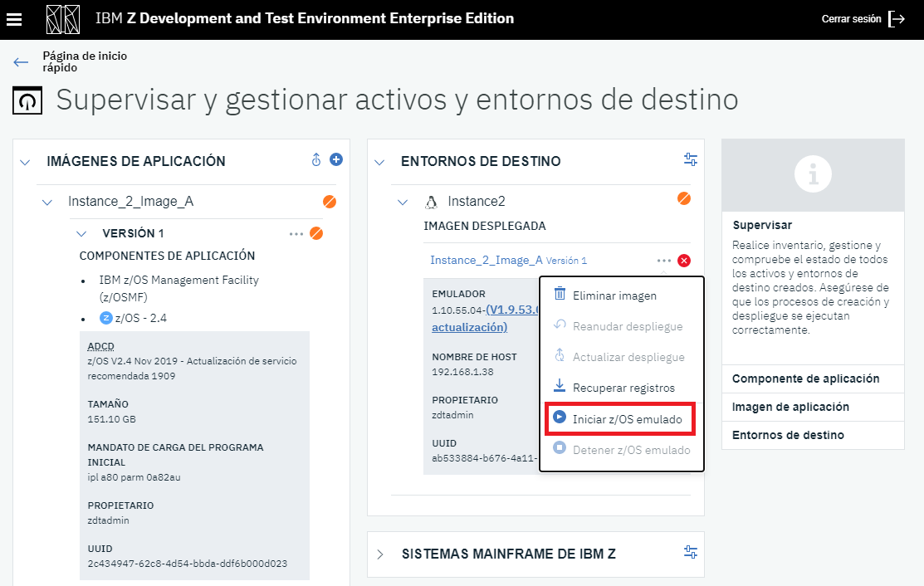Collapse the Versión 1 details
Image resolution: width=924 pixels, height=586 pixels.
pyautogui.click(x=81, y=234)
